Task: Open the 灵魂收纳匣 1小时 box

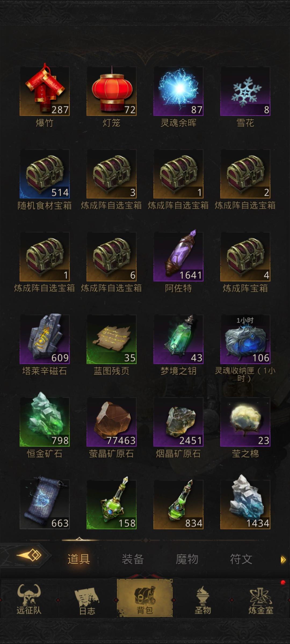Action: pyautogui.click(x=245, y=339)
